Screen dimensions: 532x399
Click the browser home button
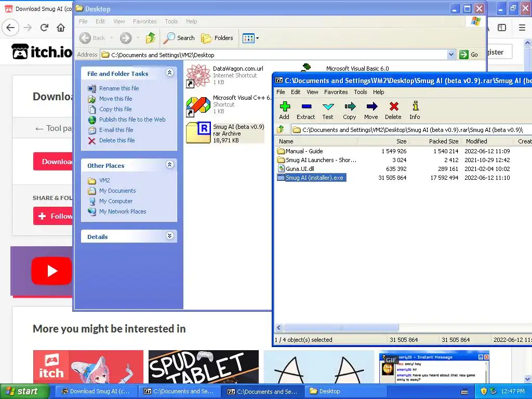click(x=61, y=28)
